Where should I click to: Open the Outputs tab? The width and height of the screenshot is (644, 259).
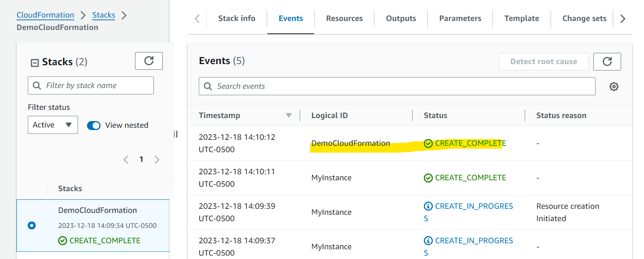tap(401, 18)
